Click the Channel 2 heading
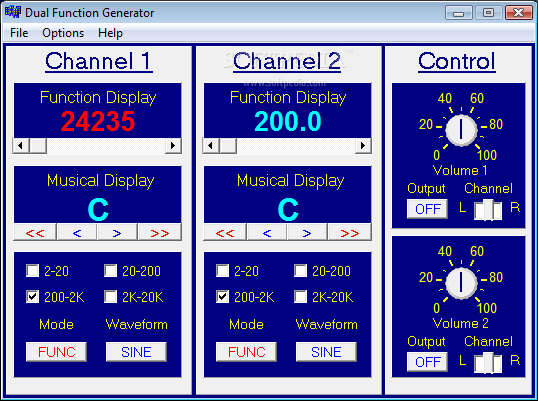 287,62
